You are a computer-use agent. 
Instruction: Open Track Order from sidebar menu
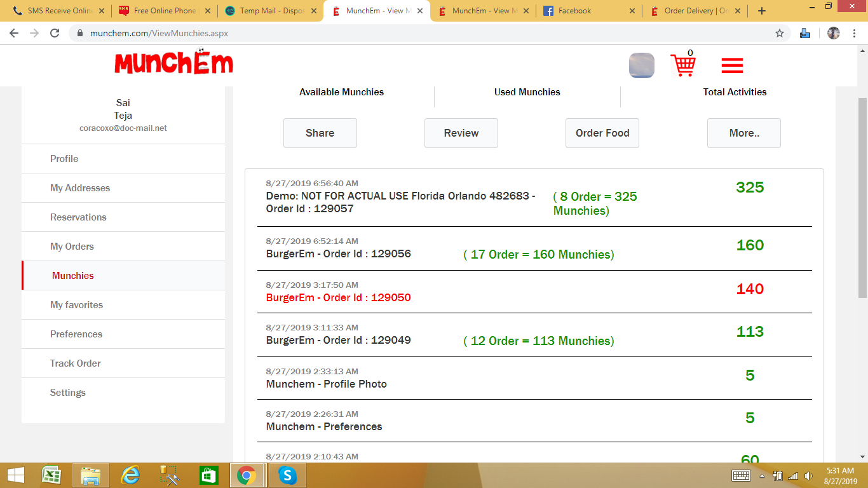click(75, 363)
